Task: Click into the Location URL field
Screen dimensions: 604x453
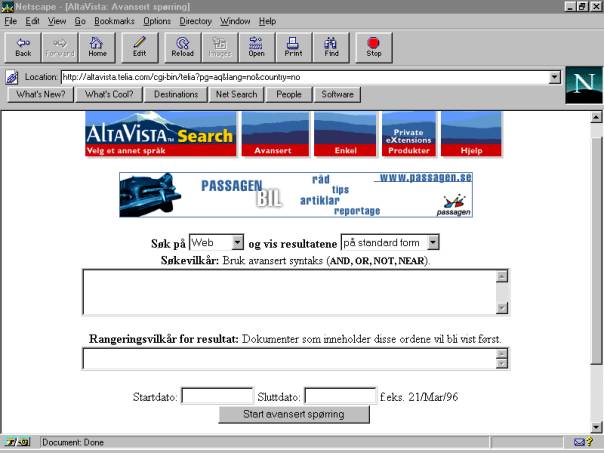Action: [305, 77]
